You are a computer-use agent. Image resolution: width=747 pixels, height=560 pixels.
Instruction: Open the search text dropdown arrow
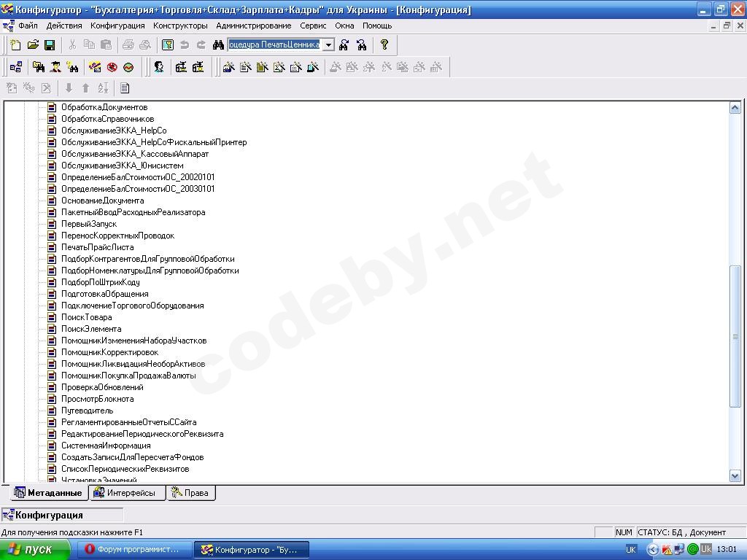tap(328, 44)
